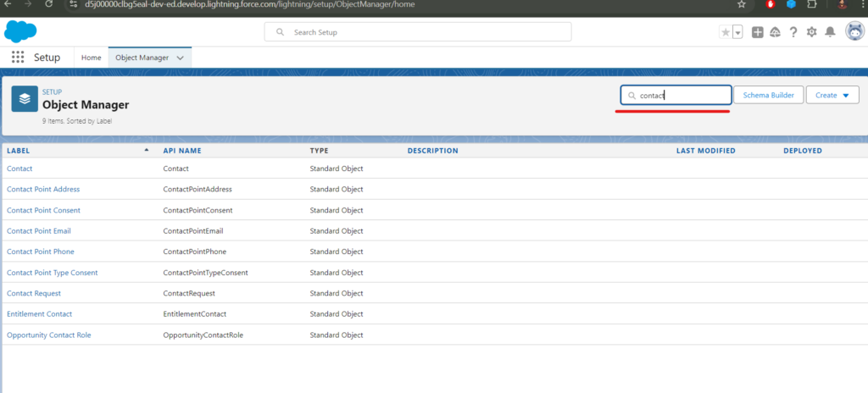
Task: Open the favorites list dropdown arrow
Action: [x=737, y=32]
